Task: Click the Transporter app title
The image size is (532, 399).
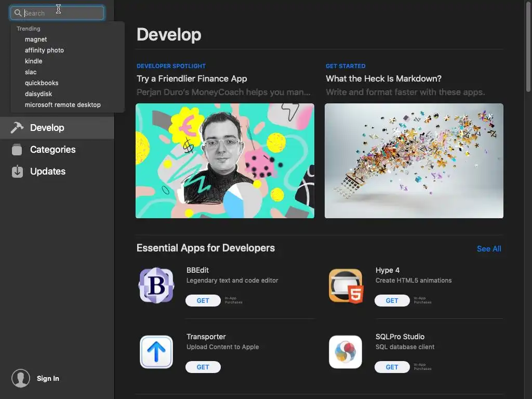Action: (206, 337)
